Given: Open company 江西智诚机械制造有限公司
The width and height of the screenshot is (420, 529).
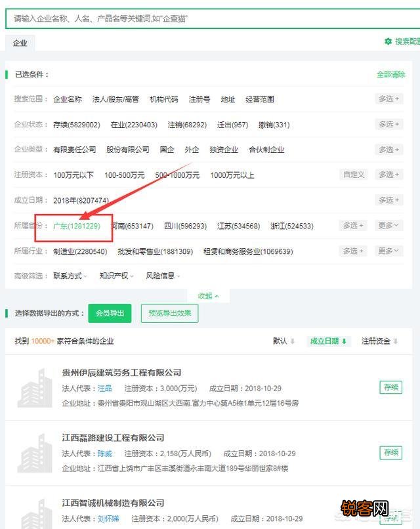Looking at the screenshot, I should 113,503.
